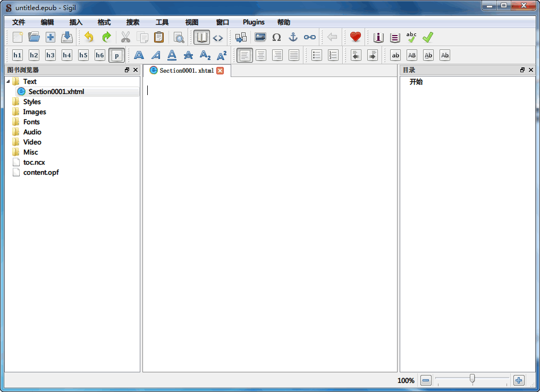This screenshot has height=392, width=540.
Task: Open an existing file with folder icon
Action: (x=34, y=37)
